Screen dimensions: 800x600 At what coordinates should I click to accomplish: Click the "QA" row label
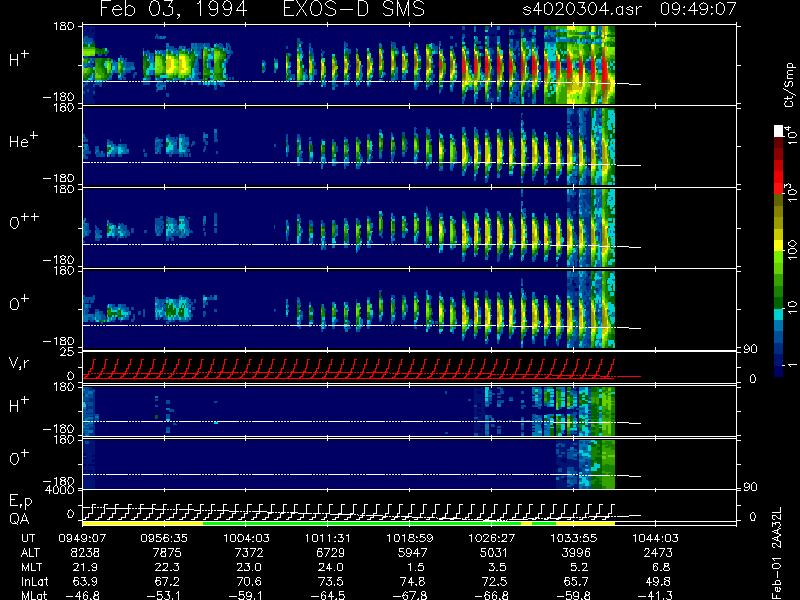(x=19, y=519)
